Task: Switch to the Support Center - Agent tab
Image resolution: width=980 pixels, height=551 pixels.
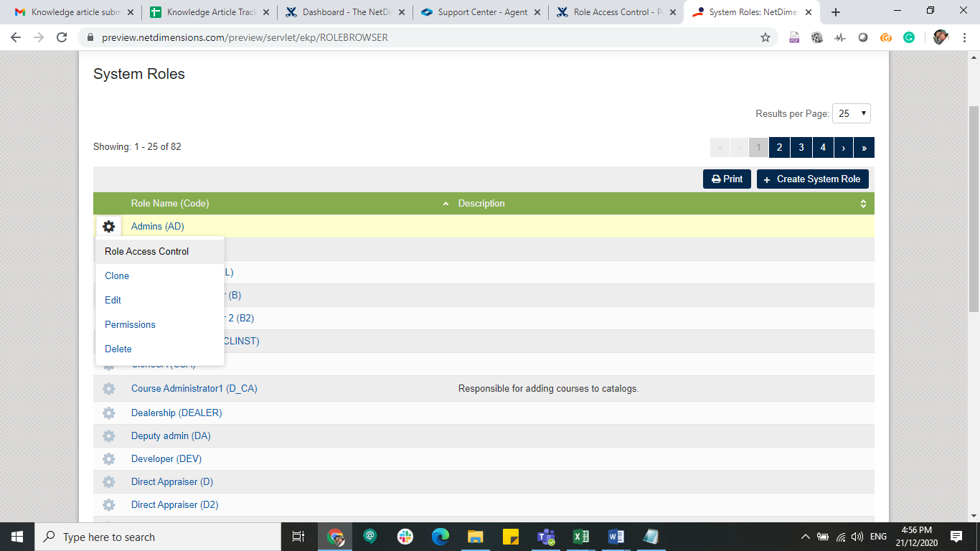Action: 479,12
